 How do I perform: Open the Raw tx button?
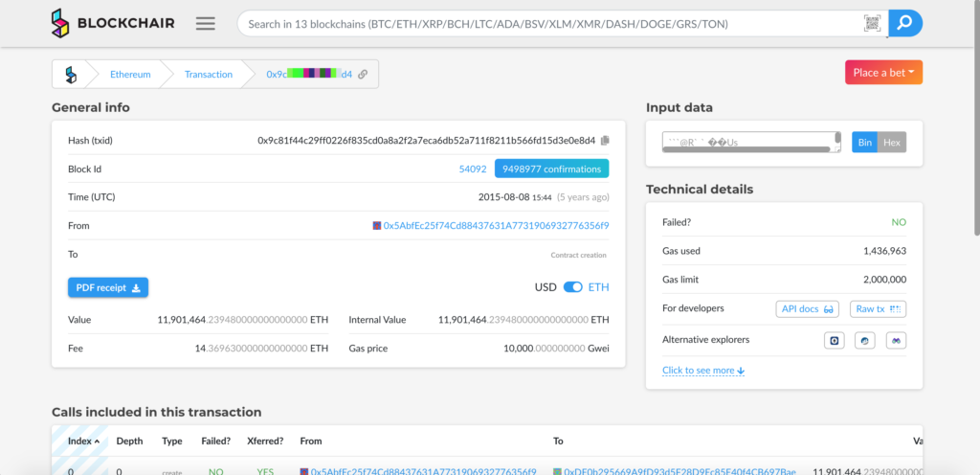tap(879, 308)
